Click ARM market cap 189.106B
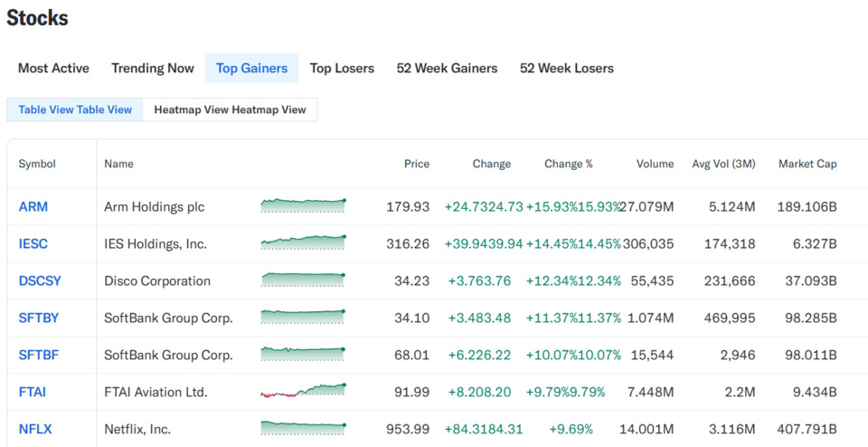The width and height of the screenshot is (868, 447). (x=807, y=207)
